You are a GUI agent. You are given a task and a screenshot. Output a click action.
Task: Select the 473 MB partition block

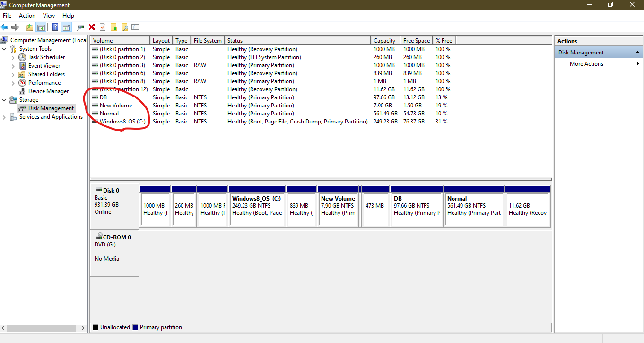(x=376, y=206)
